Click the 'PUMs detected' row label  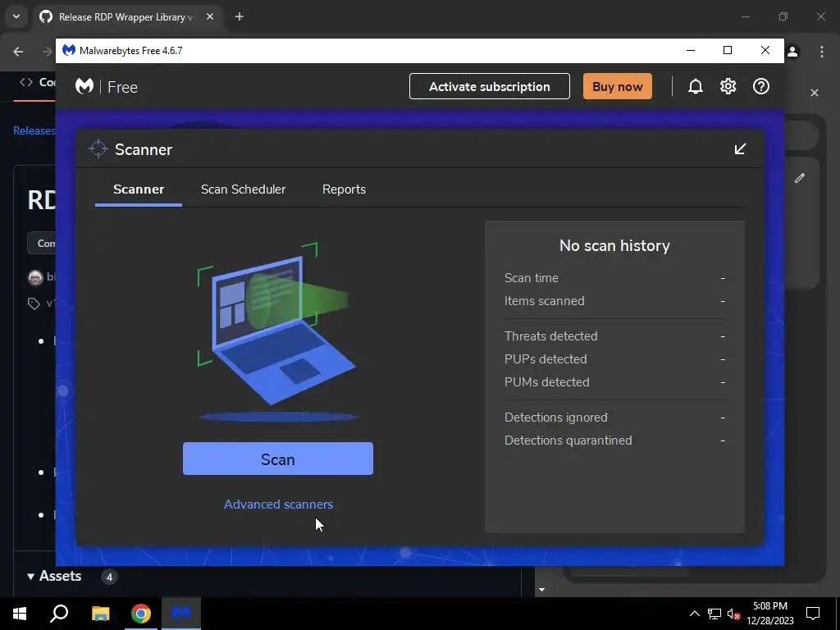point(546,382)
